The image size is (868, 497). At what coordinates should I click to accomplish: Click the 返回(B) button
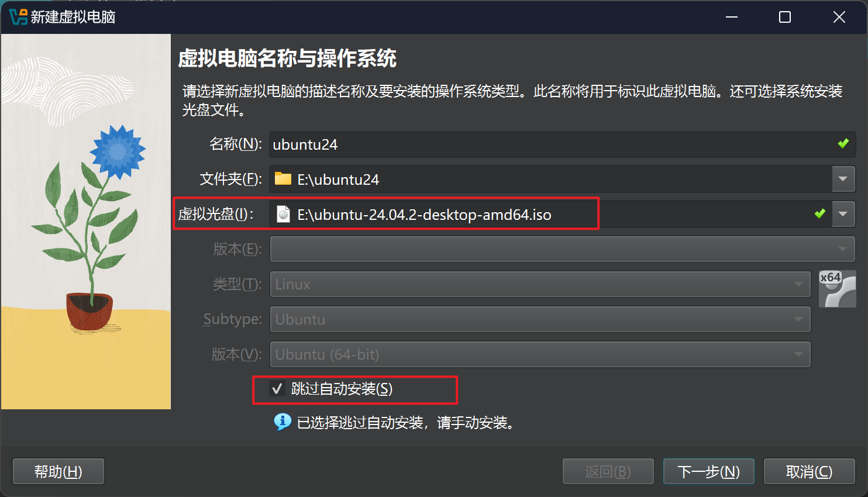click(x=608, y=471)
